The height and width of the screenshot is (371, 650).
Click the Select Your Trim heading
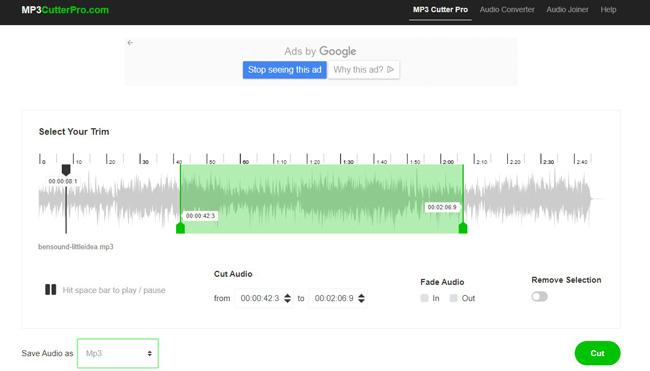tap(74, 131)
